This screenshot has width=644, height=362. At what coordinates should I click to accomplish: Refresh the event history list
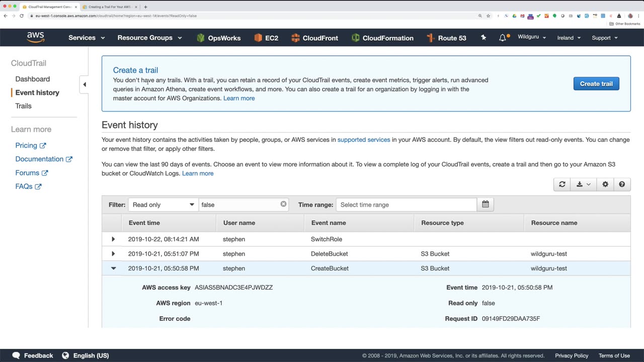pyautogui.click(x=562, y=185)
